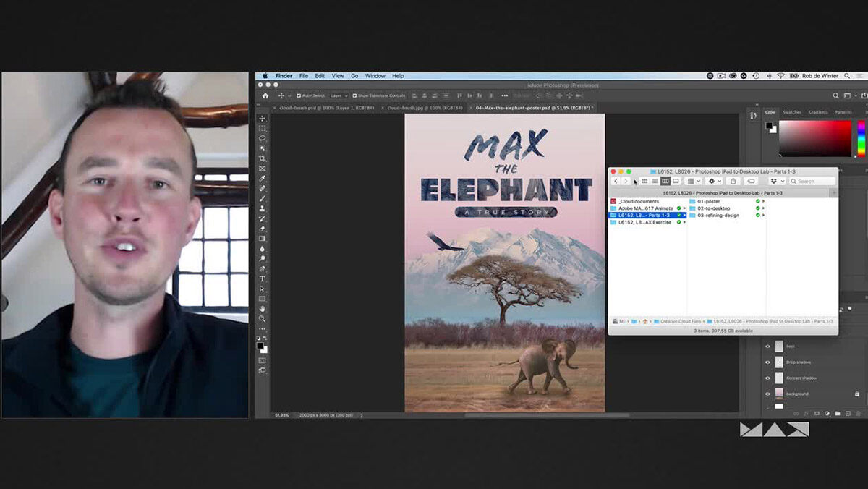Viewport: 868px width, 489px height.
Task: Select the Lasso tool
Action: click(262, 138)
